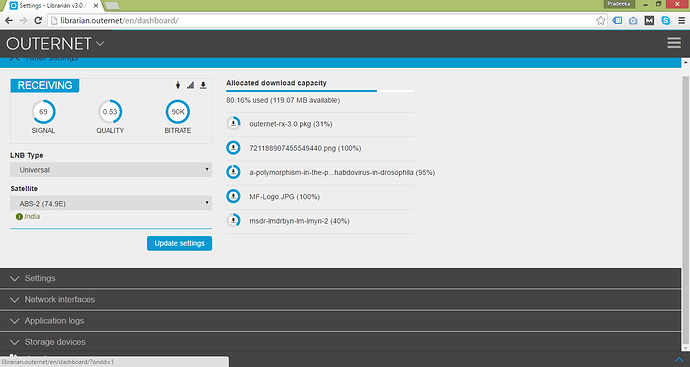690x367 pixels.
Task: Click the a-polymorphism...drosophila (95%) file name
Action: pos(342,172)
